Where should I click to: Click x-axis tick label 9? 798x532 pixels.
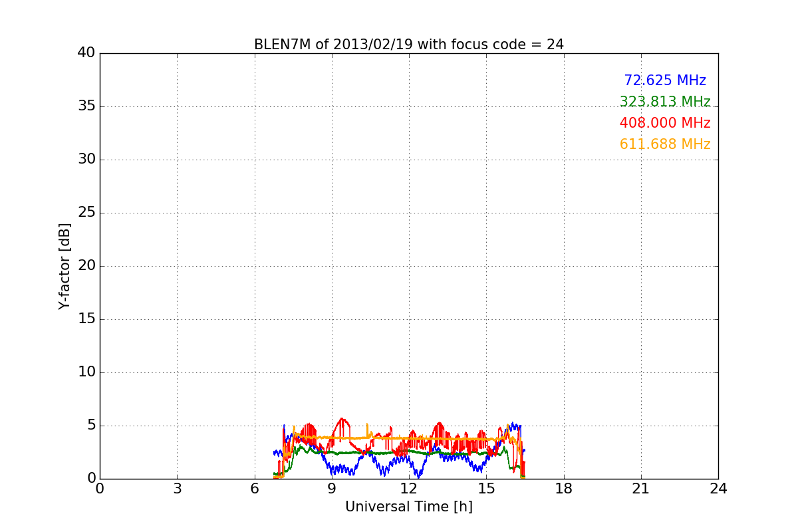pos(332,489)
